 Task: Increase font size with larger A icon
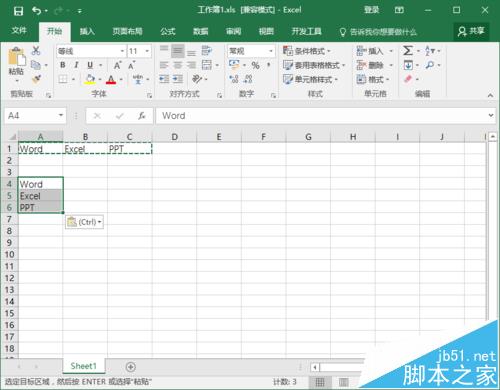(117, 65)
